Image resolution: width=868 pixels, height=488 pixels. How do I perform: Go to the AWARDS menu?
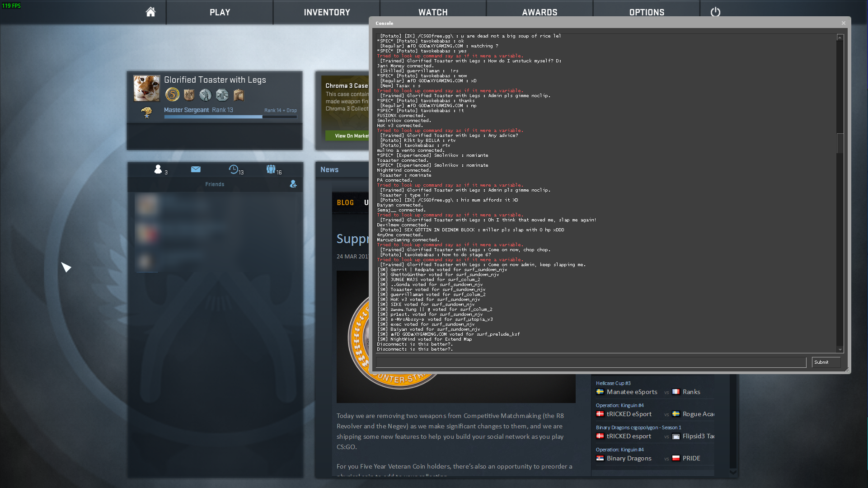click(540, 12)
